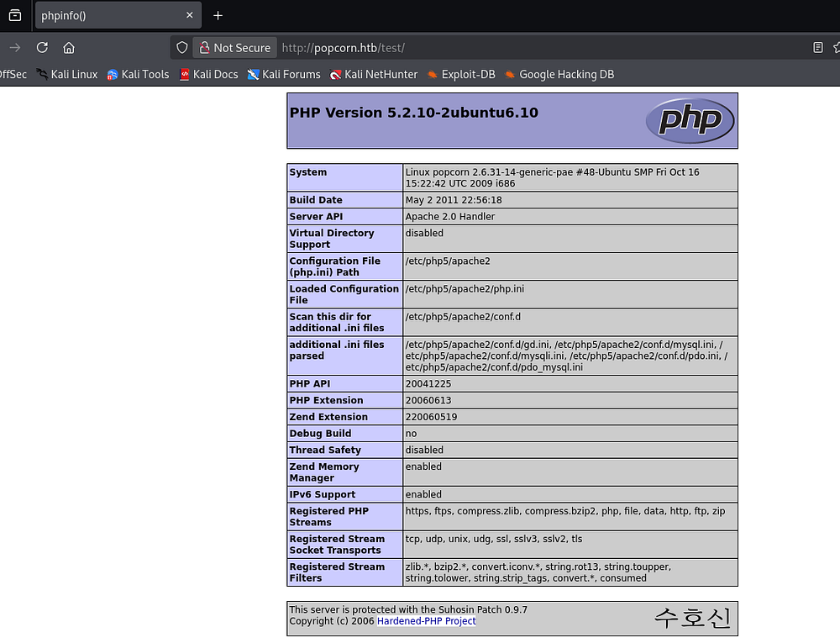Go to the browser home page
This screenshot has width=840, height=643.
coord(69,48)
